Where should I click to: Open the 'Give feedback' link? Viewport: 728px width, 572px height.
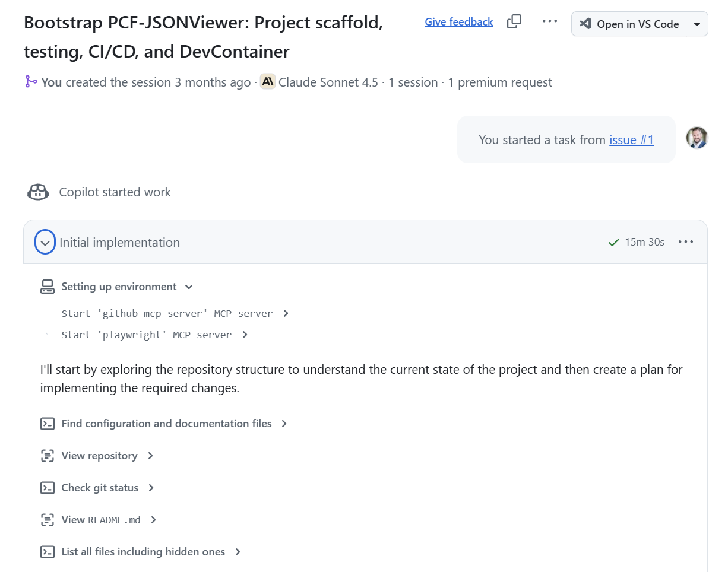click(458, 21)
